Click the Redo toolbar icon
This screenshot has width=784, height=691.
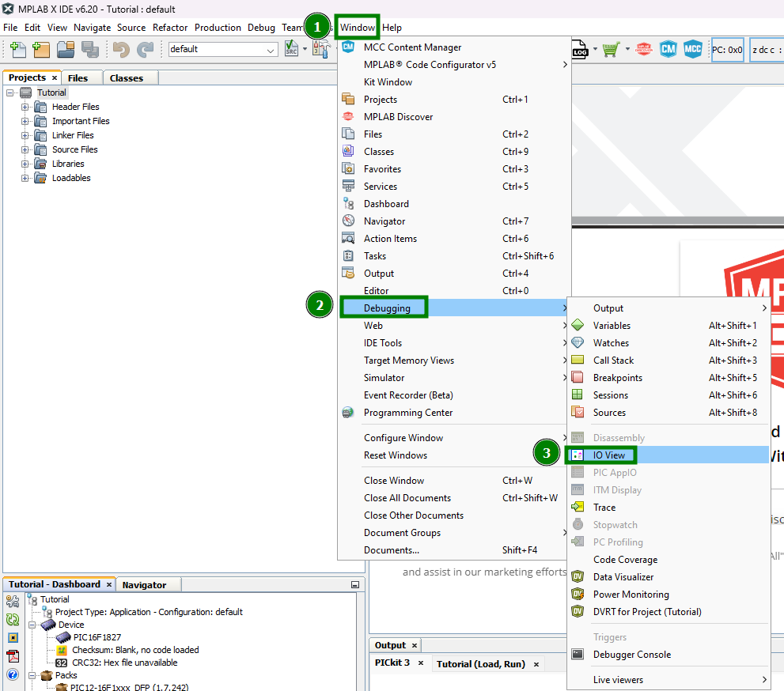tap(146, 50)
